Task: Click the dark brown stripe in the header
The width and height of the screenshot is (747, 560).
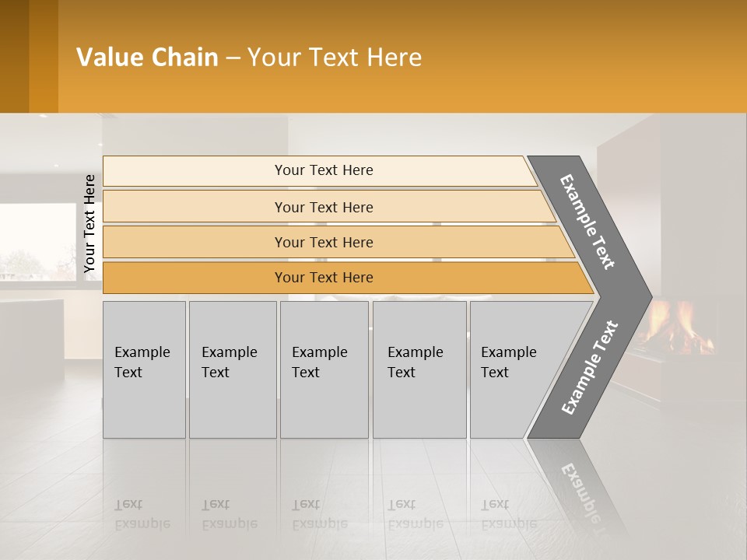Action: point(14,56)
